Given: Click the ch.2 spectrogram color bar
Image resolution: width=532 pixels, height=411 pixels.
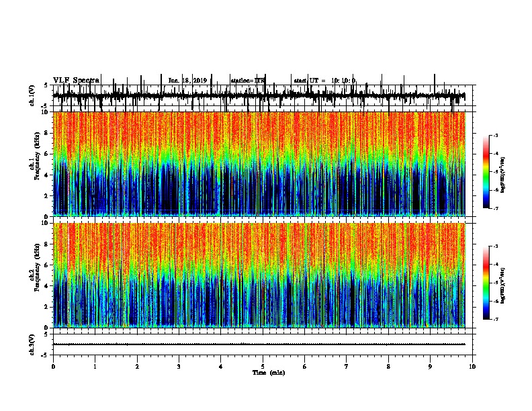Looking at the screenshot, I should click(x=486, y=283).
